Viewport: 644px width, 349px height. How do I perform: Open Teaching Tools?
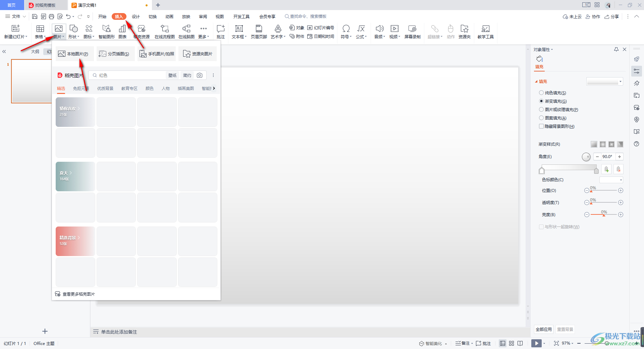[485, 32]
